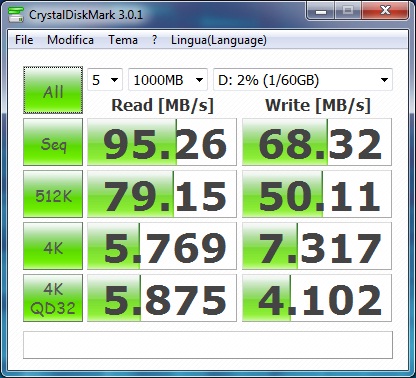Click the Seq write result 68.32
Image resolution: width=416 pixels, height=378 pixels.
pyautogui.click(x=317, y=142)
